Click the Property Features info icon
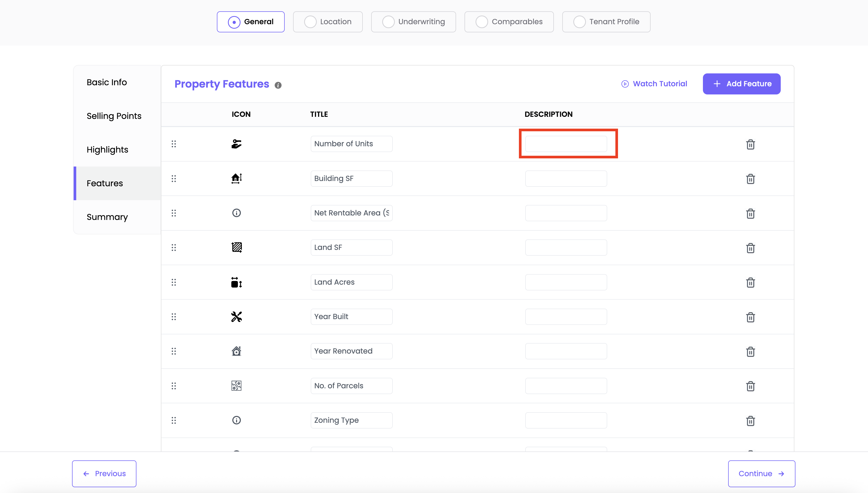 278,85
